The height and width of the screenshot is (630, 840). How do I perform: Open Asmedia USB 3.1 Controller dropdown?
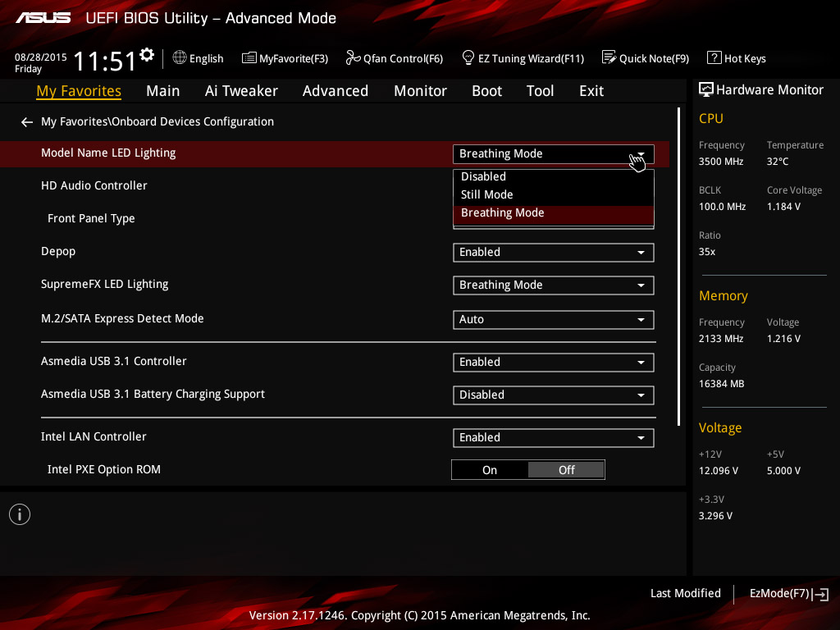[554, 362]
